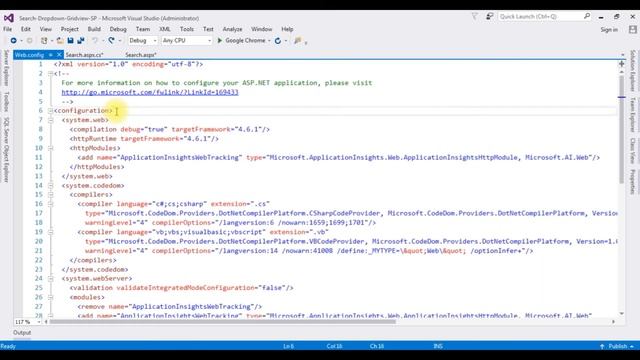Click the 'Col 18' status bar entry
This screenshot has width=640, height=360.
[x=334, y=346]
